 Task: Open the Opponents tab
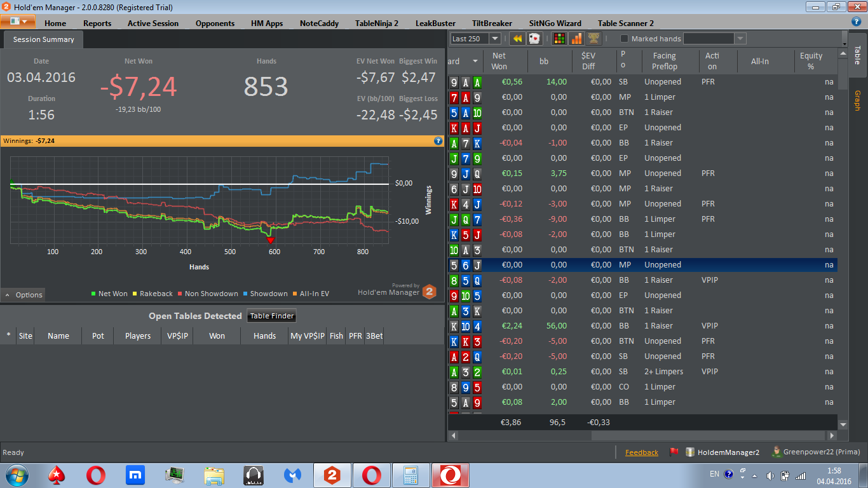[x=215, y=23]
